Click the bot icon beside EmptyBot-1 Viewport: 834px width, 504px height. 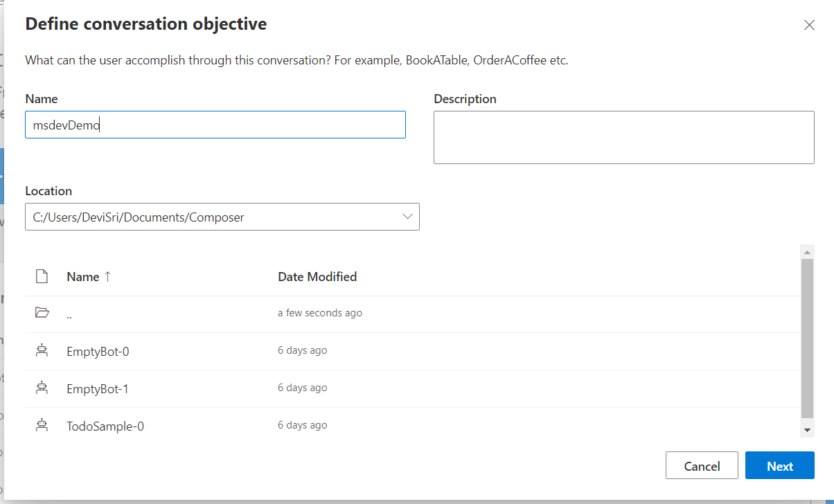42,388
